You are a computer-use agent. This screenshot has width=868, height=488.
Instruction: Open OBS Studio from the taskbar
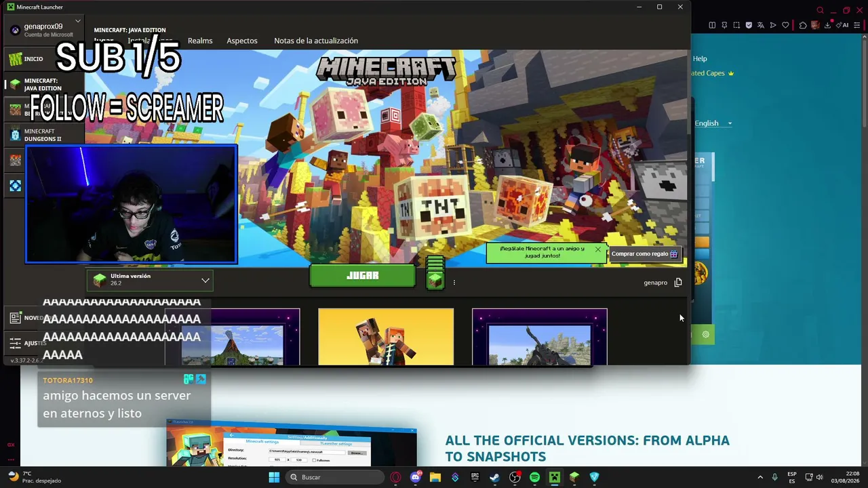pos(515,477)
